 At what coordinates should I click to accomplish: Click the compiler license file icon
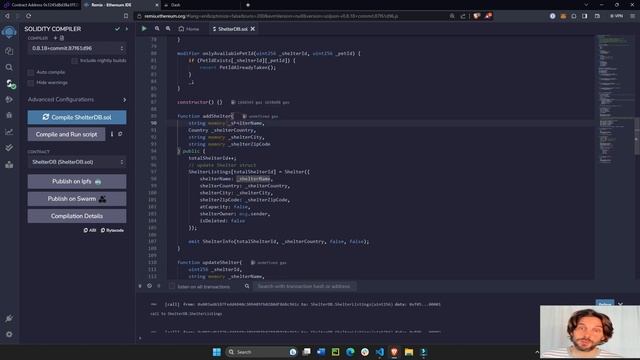(62, 38)
